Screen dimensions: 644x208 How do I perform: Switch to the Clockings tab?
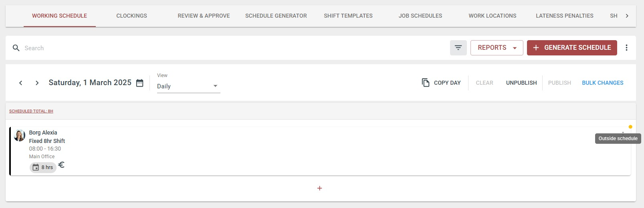(132, 16)
